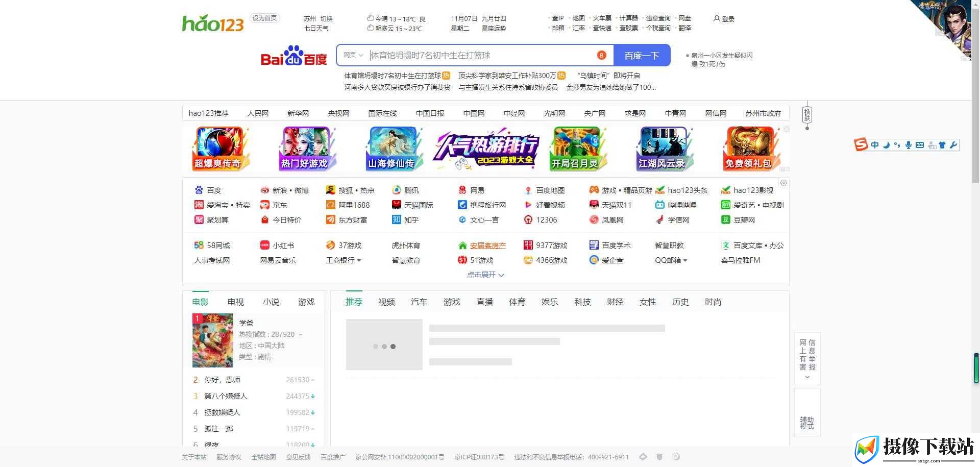Open the 火车票 tool link
Viewport: 980px width, 467px height.
coord(602,18)
